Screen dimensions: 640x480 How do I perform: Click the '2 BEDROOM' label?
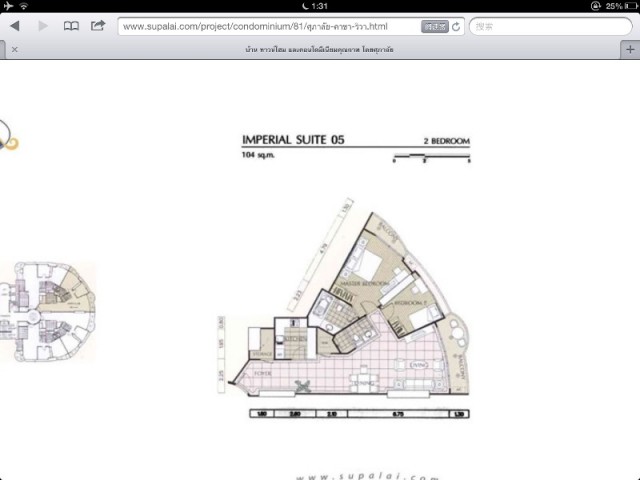click(447, 141)
